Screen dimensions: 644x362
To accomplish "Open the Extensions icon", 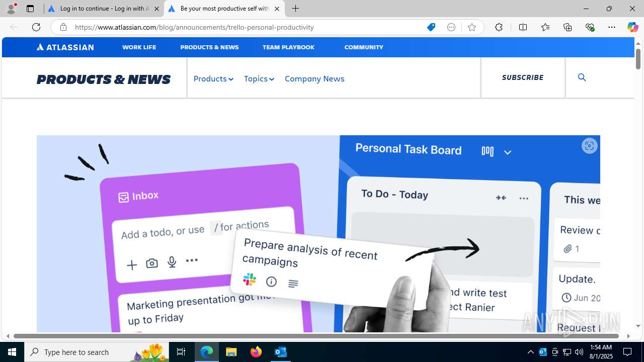I will pos(499,27).
